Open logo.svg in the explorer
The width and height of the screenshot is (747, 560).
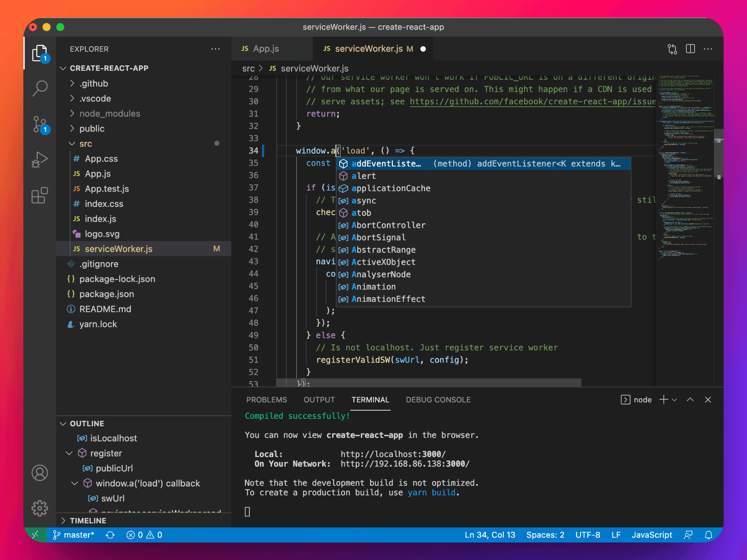coord(144,234)
